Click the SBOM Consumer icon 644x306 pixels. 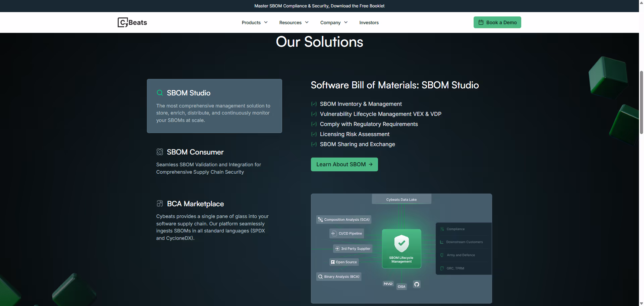coord(160,152)
